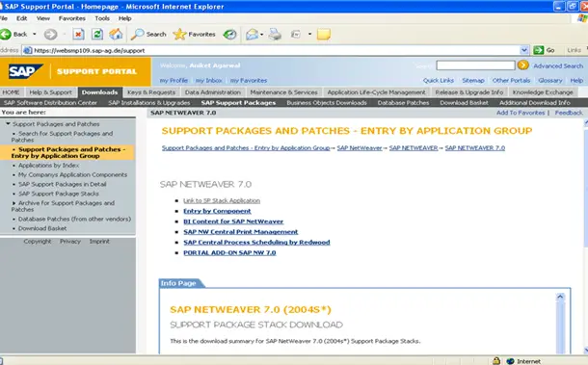Open SAP Installations & Upgrades subtab
Viewport: 588px width, 365px height.
point(149,103)
